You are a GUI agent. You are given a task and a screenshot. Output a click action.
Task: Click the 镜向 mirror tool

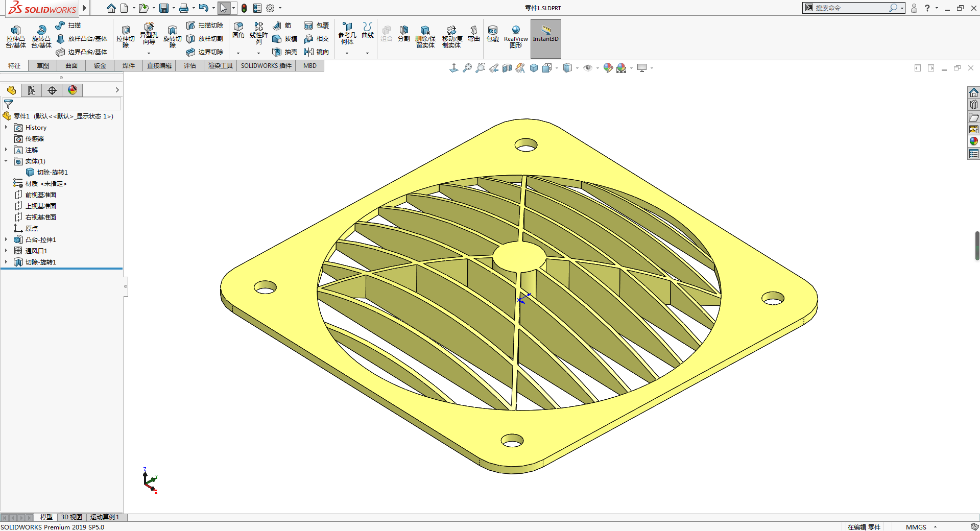[316, 52]
